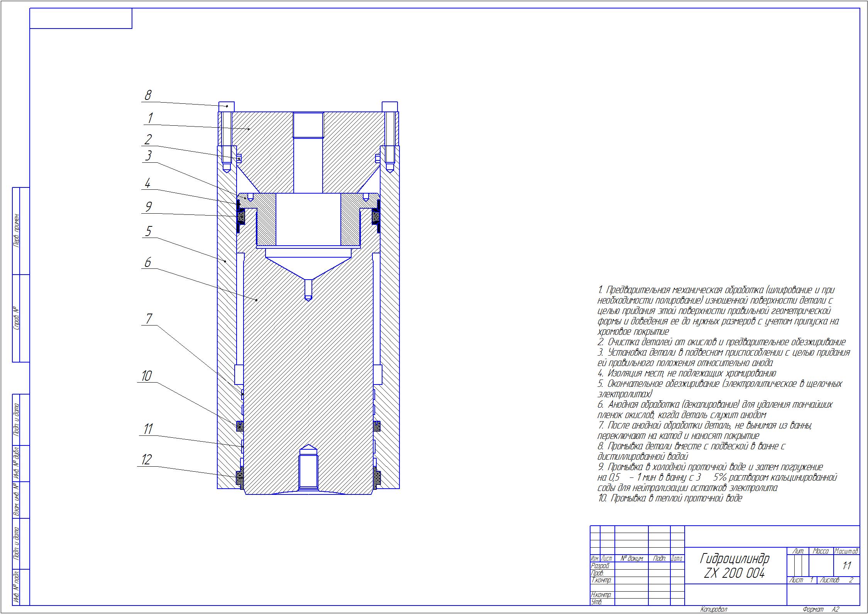868x614 pixels.
Task: Click the empty top-left designation box
Action: [81, 19]
